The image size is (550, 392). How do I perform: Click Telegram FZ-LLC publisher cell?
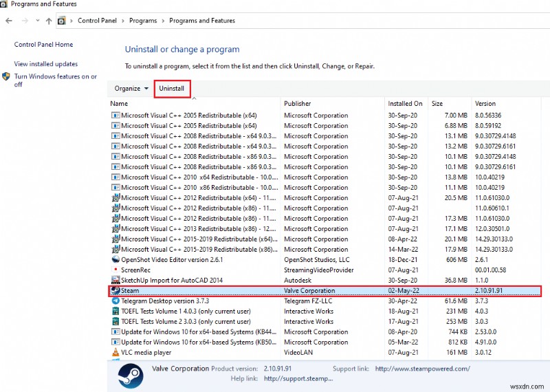tap(308, 301)
